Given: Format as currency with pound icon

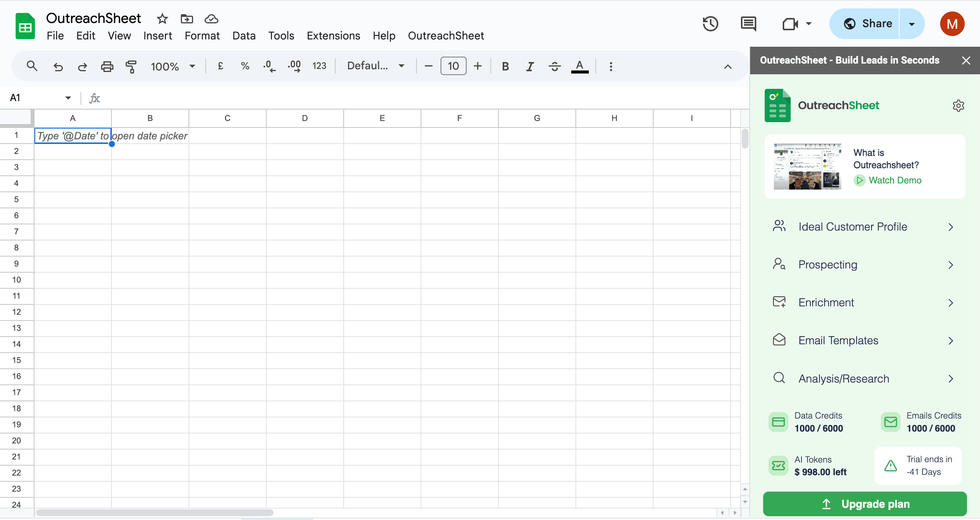Looking at the screenshot, I should 220,66.
